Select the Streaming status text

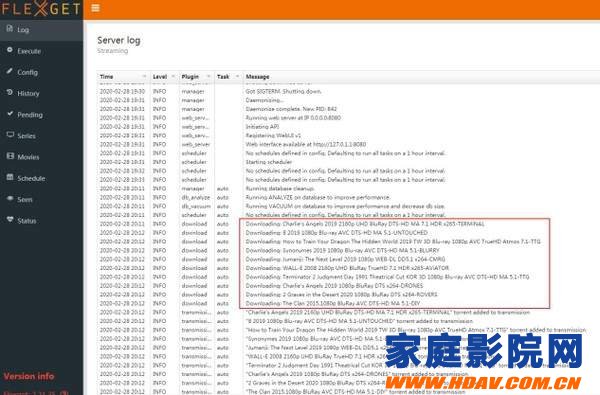(112, 51)
